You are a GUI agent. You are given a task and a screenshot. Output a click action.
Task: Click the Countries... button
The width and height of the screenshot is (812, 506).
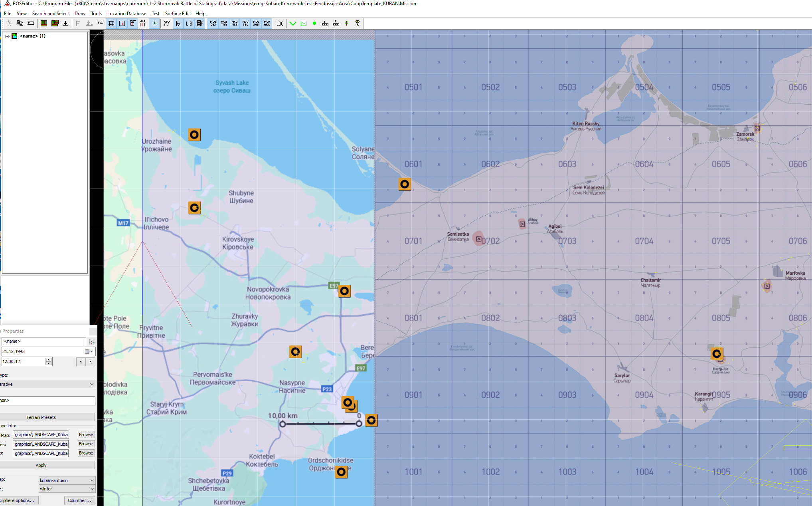point(79,500)
